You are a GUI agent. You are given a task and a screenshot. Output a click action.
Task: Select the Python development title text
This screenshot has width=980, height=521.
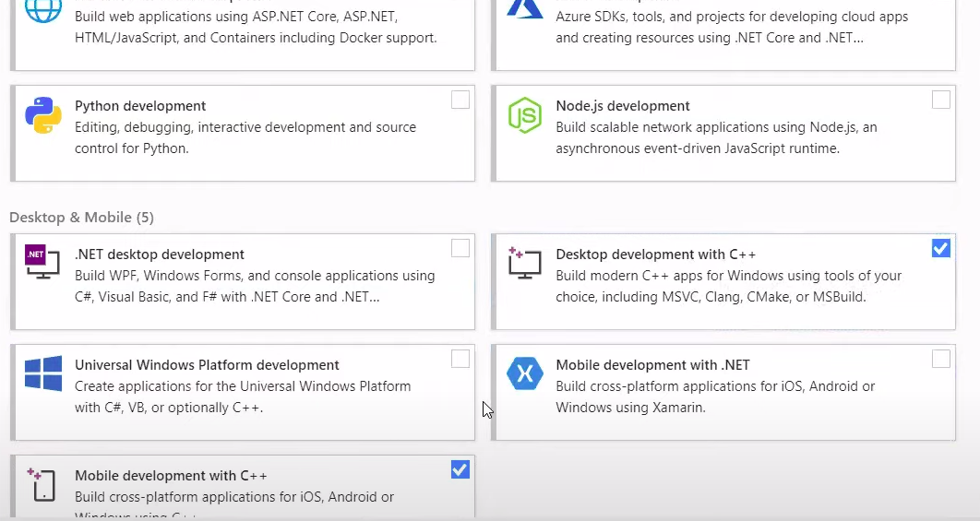pyautogui.click(x=140, y=106)
